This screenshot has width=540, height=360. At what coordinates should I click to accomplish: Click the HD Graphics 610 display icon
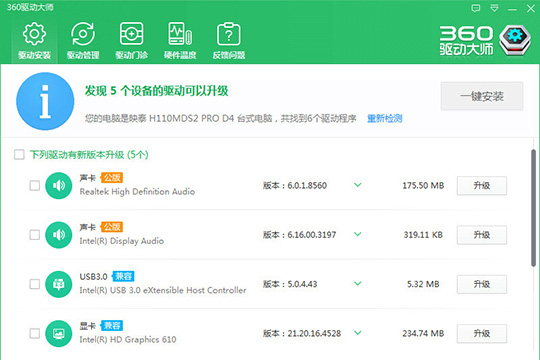pyautogui.click(x=59, y=333)
